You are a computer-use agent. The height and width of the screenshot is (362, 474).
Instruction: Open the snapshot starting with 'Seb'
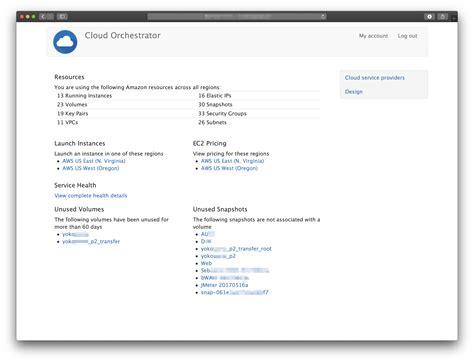pyautogui.click(x=235, y=271)
